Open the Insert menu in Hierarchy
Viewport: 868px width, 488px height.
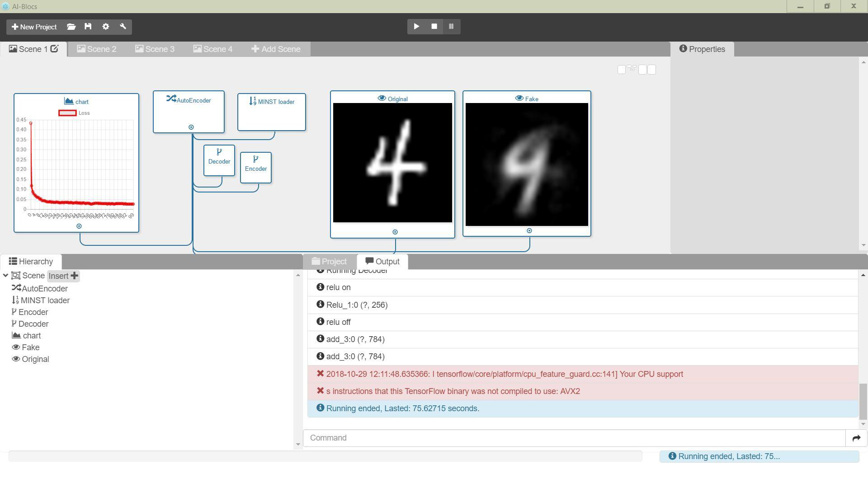tap(63, 276)
